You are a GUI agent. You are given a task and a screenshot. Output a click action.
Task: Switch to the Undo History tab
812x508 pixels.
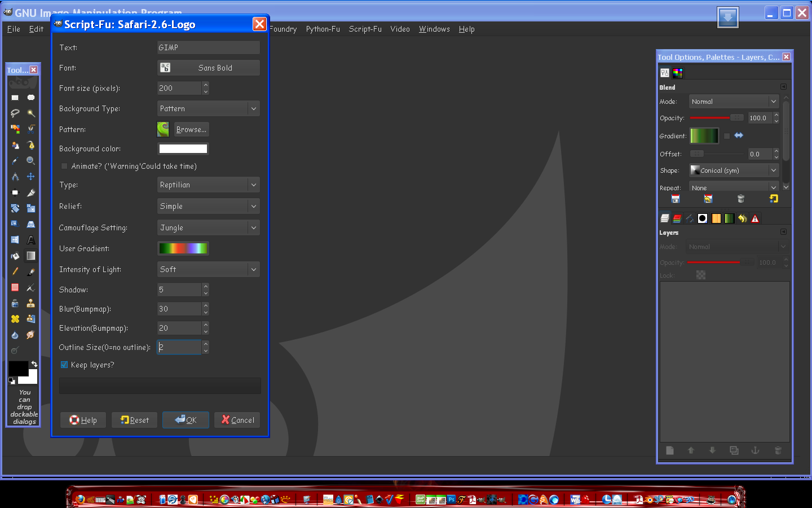tap(742, 218)
